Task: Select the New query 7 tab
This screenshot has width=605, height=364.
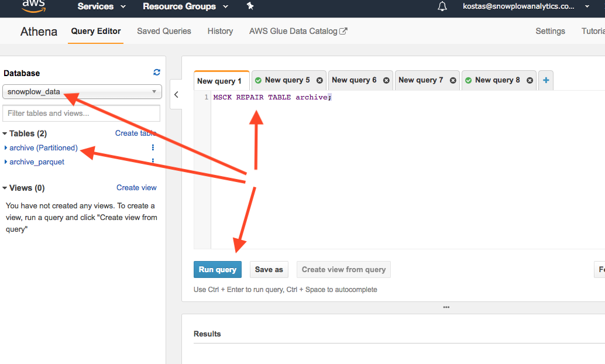Action: pos(421,80)
